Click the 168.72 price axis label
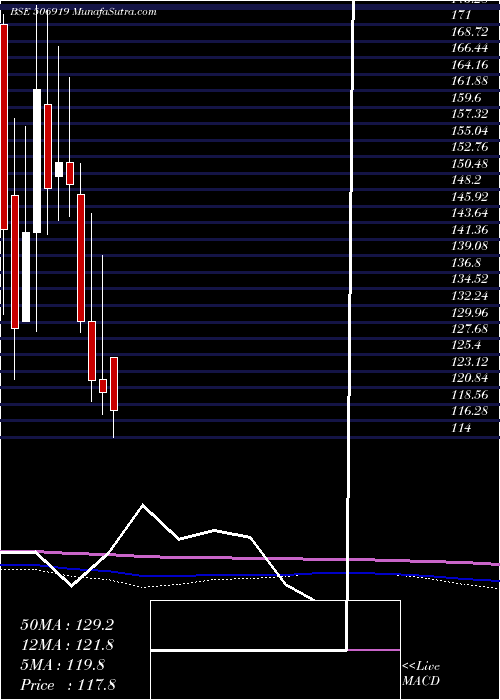This screenshot has width=500, height=700. coord(470,32)
